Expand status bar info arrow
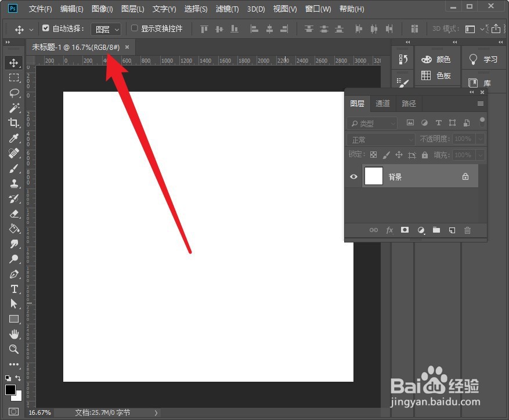The width and height of the screenshot is (509, 420). [x=156, y=412]
